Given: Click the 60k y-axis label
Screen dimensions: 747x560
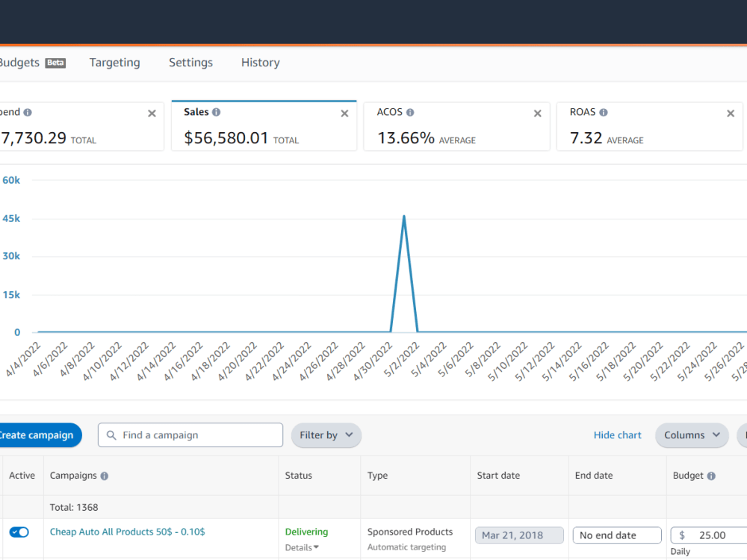Looking at the screenshot, I should coord(11,181).
